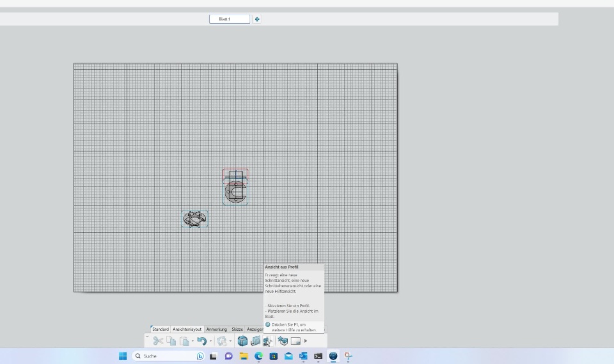Switch to the Standard tab
Viewport: 614px width, 364px height.
point(161,329)
